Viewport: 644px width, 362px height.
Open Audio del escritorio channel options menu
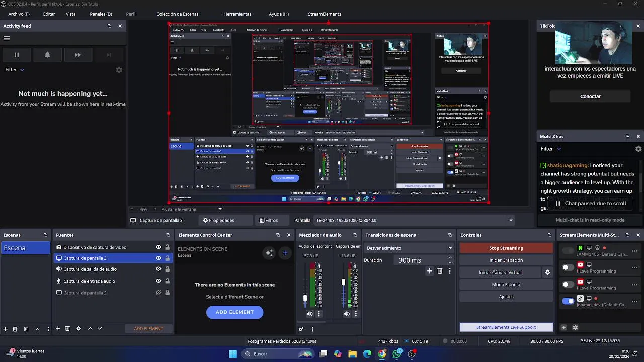(318, 314)
